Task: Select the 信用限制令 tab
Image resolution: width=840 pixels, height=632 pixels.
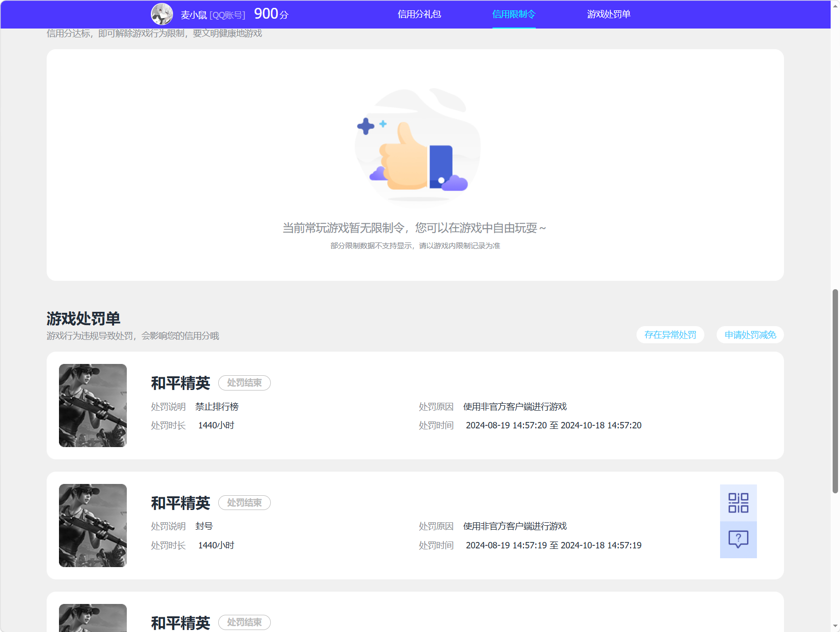Action: [x=514, y=14]
